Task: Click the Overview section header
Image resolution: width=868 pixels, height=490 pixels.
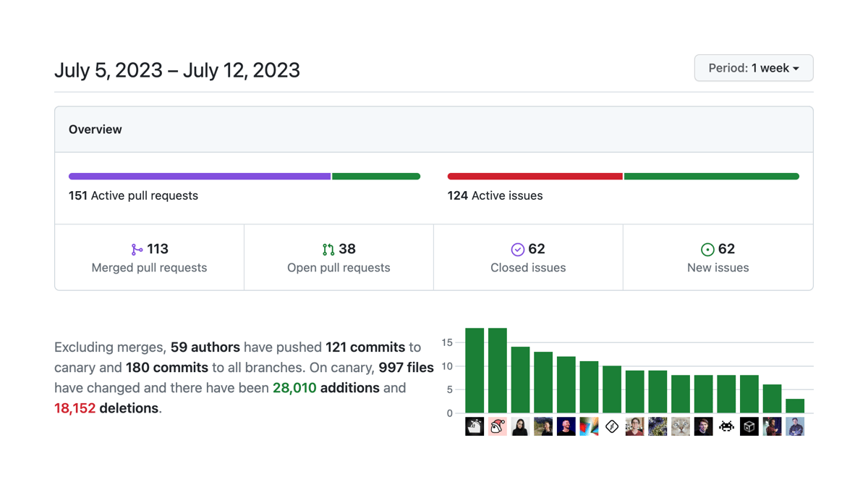Action: 95,129
